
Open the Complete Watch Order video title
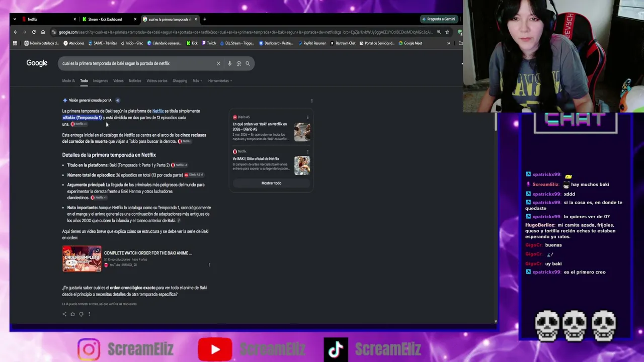(148, 253)
